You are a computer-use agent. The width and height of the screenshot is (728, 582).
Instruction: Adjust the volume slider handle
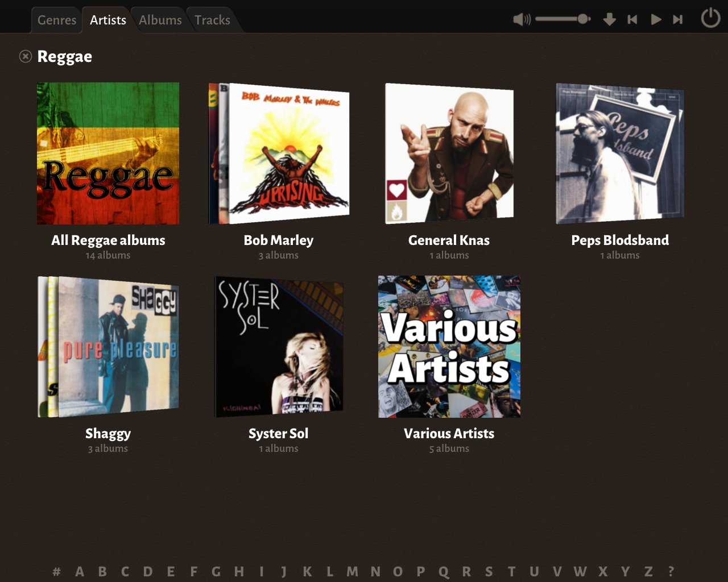[x=583, y=19]
